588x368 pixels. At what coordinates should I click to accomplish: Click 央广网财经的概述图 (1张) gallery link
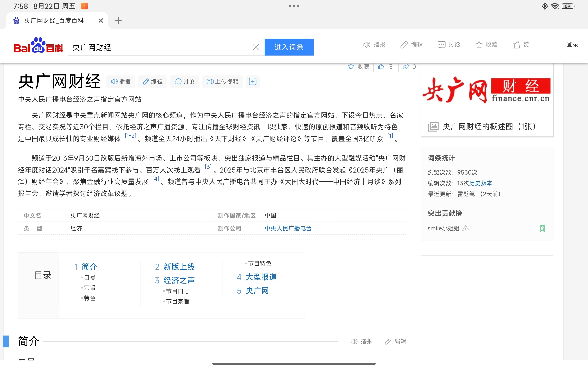click(489, 127)
